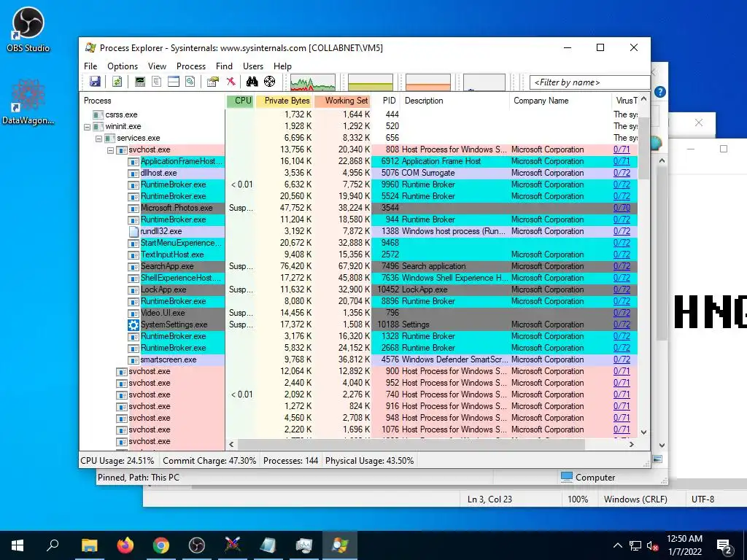Sort by Company Name column header
747x560 pixels.
(560, 101)
